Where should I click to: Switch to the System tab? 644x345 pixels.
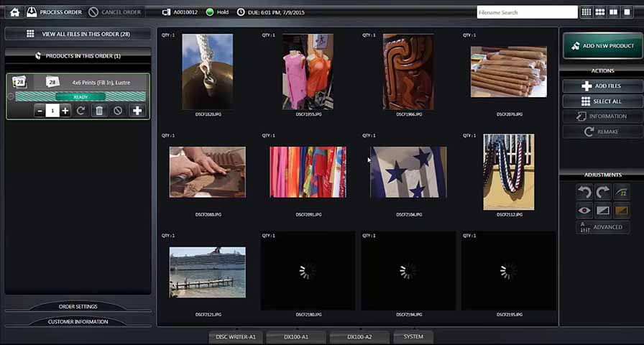pos(413,337)
